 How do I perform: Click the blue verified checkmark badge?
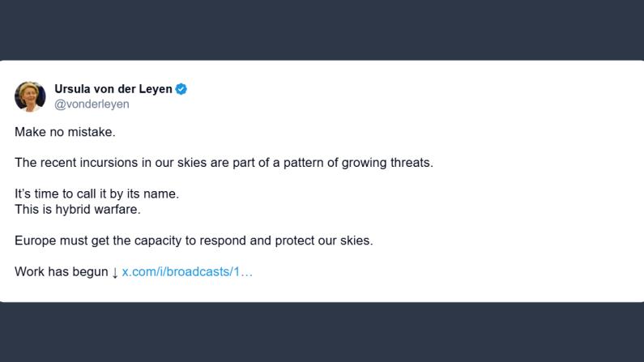click(181, 89)
